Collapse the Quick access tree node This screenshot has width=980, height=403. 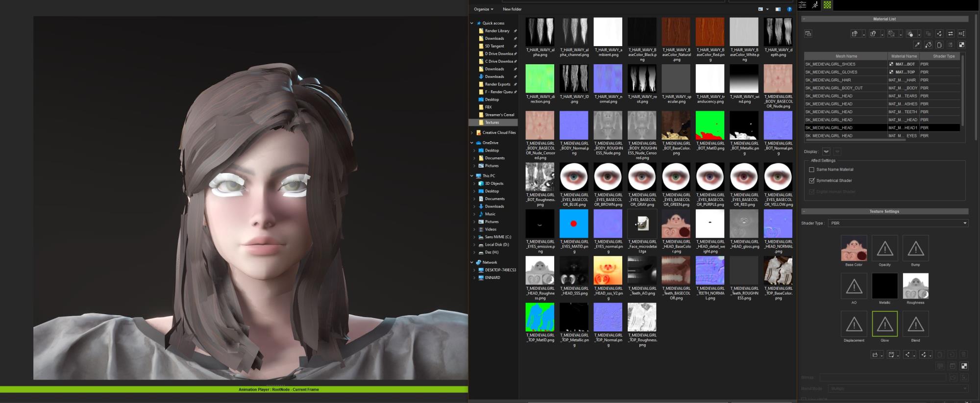click(472, 23)
